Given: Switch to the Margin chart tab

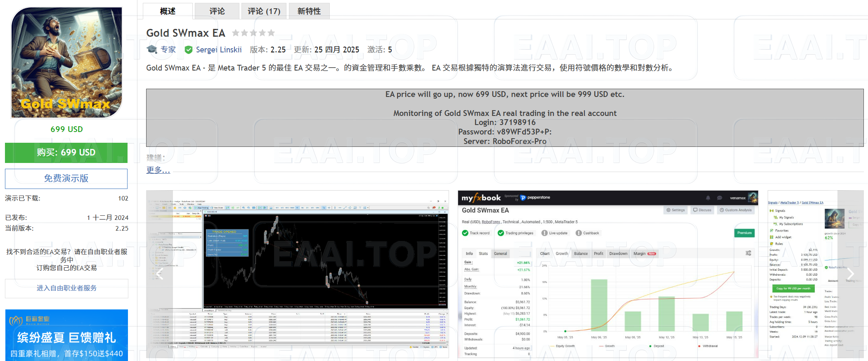Looking at the screenshot, I should [644, 254].
